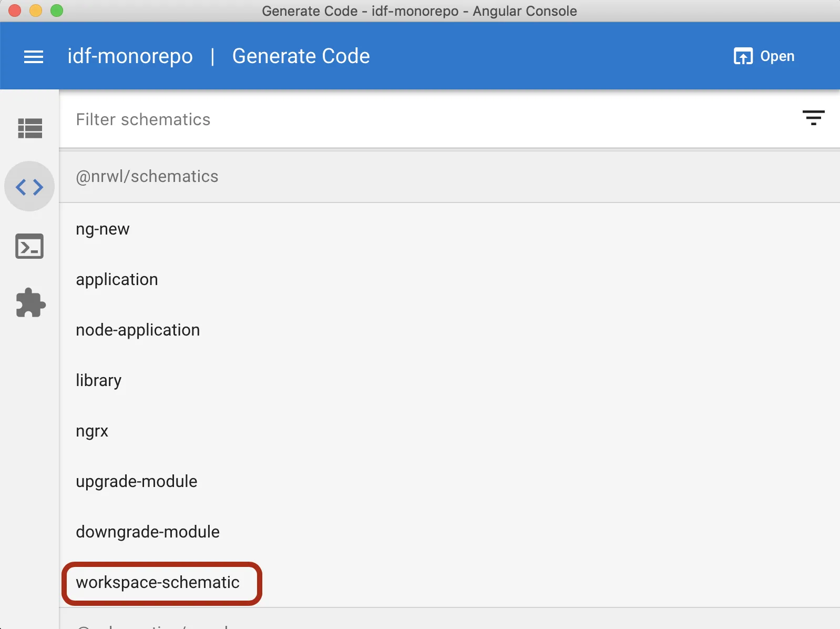
Task: Click the Open workspace button
Action: pos(764,56)
